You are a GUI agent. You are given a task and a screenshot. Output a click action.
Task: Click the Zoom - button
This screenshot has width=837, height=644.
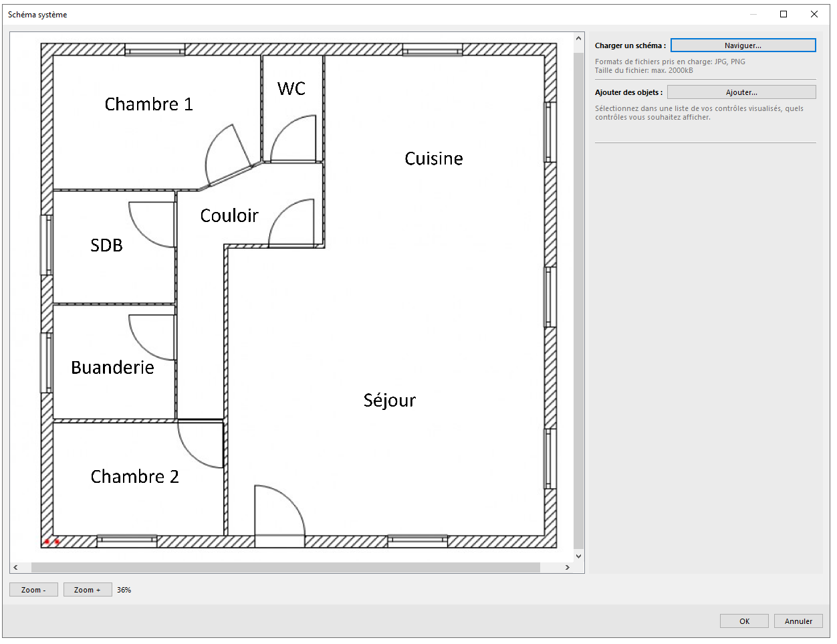tap(33, 590)
